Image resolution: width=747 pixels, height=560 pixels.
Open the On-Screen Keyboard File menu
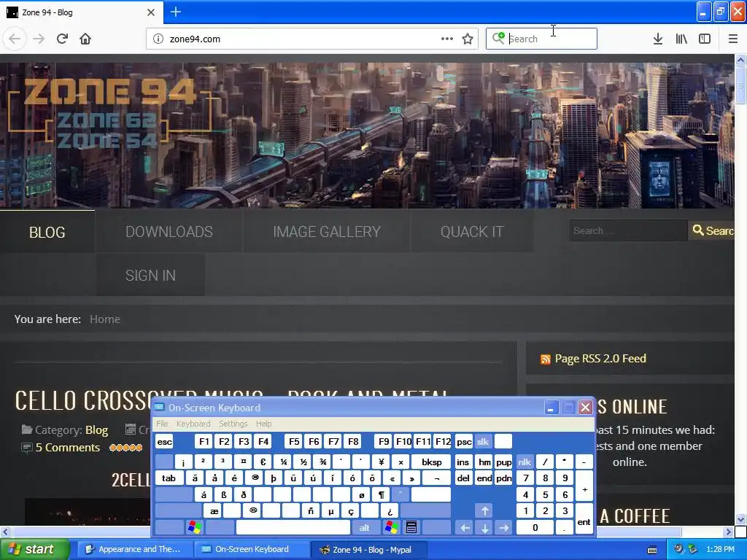click(162, 424)
